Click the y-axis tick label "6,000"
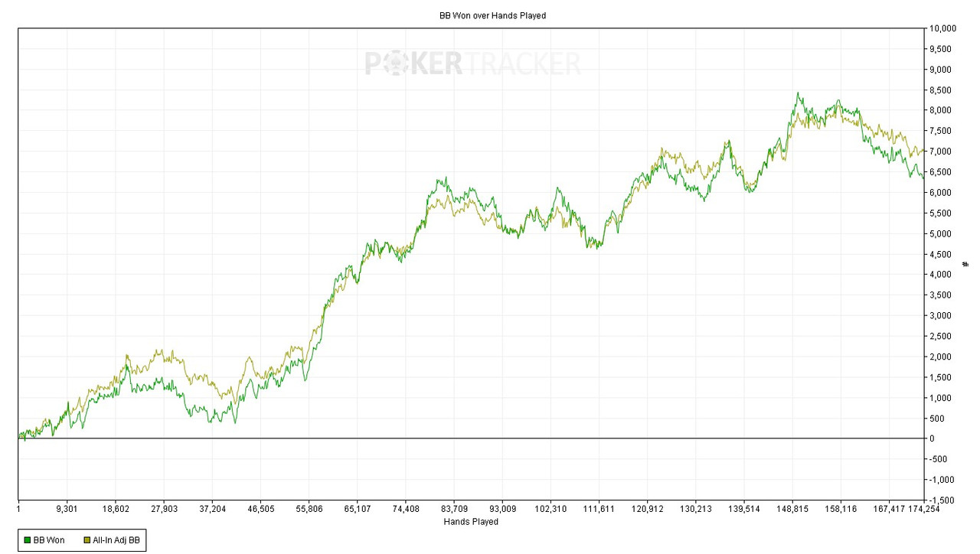Image resolution: width=980 pixels, height=554 pixels. 940,193
